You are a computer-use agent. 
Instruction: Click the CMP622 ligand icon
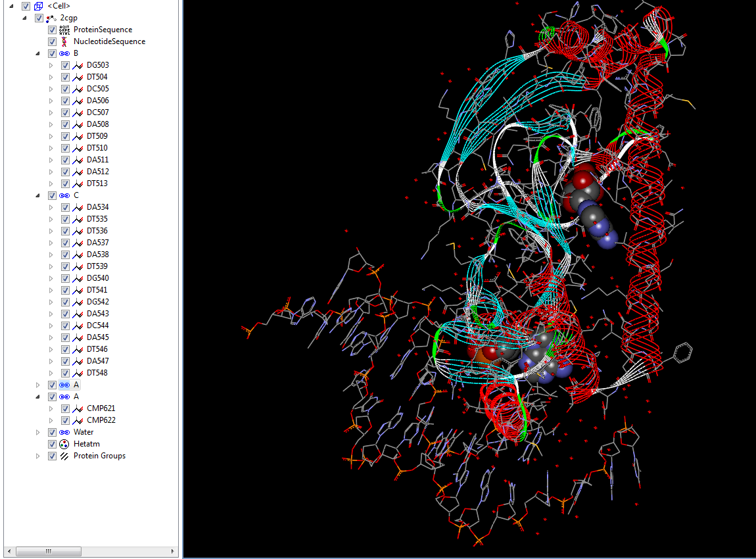click(x=77, y=420)
